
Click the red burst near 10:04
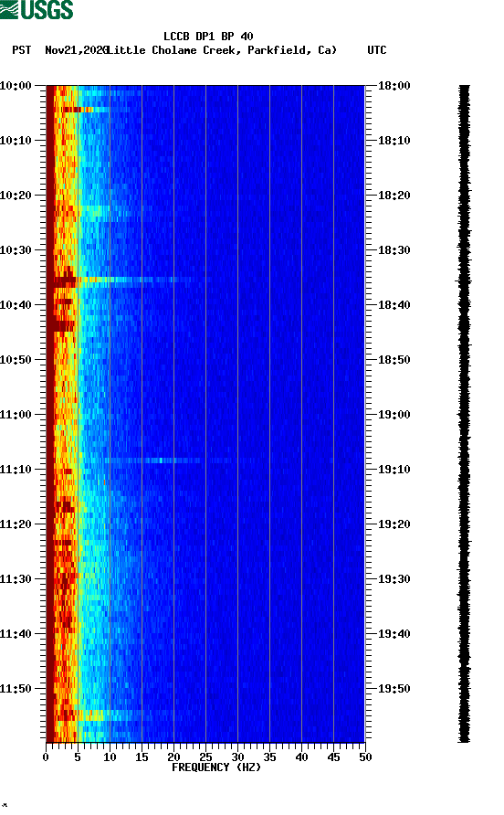(78, 110)
